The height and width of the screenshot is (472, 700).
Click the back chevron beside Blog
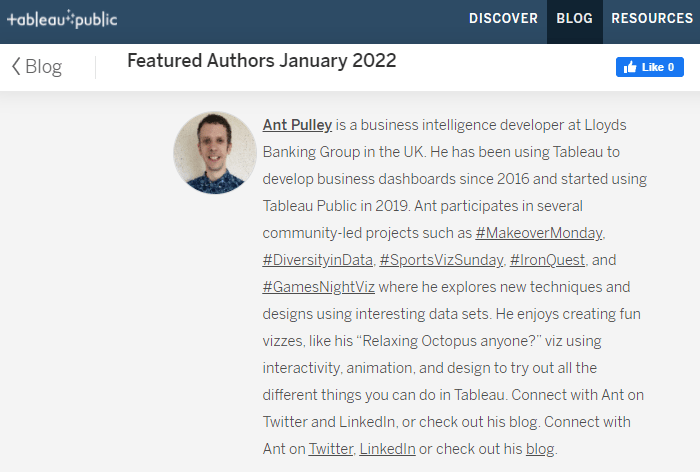click(x=16, y=67)
